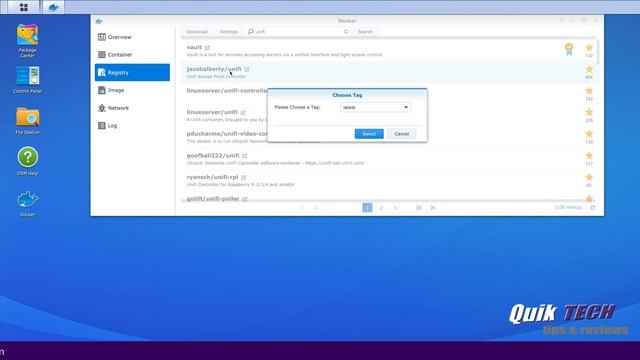Click the star for ryansch/unifi-rpi row
This screenshot has height=360, width=640.
(589, 177)
